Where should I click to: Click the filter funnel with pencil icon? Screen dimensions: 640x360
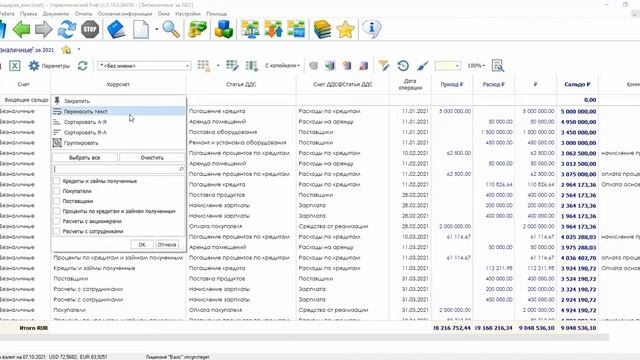(384, 65)
